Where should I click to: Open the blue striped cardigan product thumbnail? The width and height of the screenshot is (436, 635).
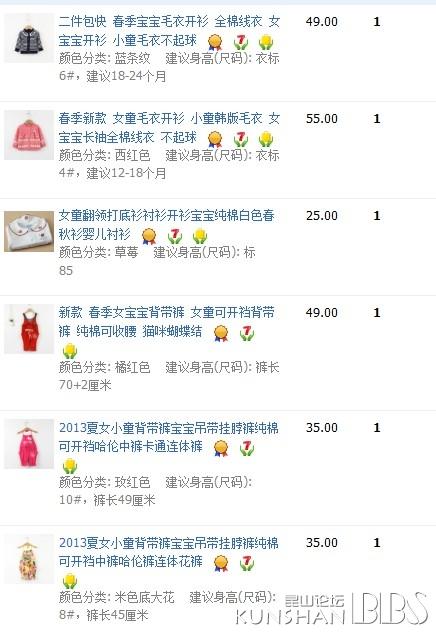(x=29, y=38)
